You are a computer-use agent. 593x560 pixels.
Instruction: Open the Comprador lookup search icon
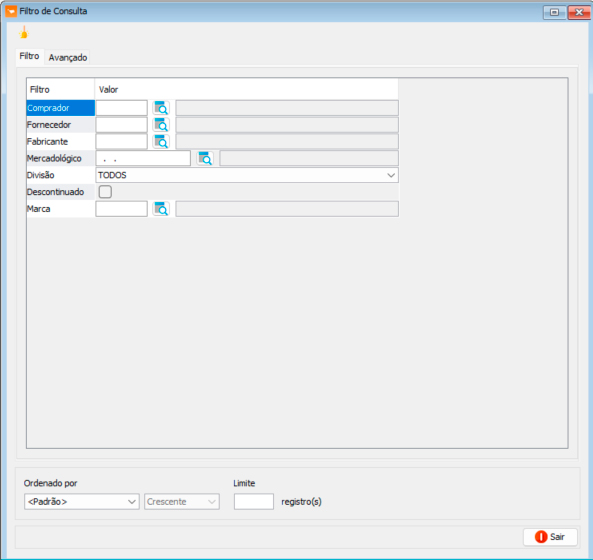click(x=161, y=108)
